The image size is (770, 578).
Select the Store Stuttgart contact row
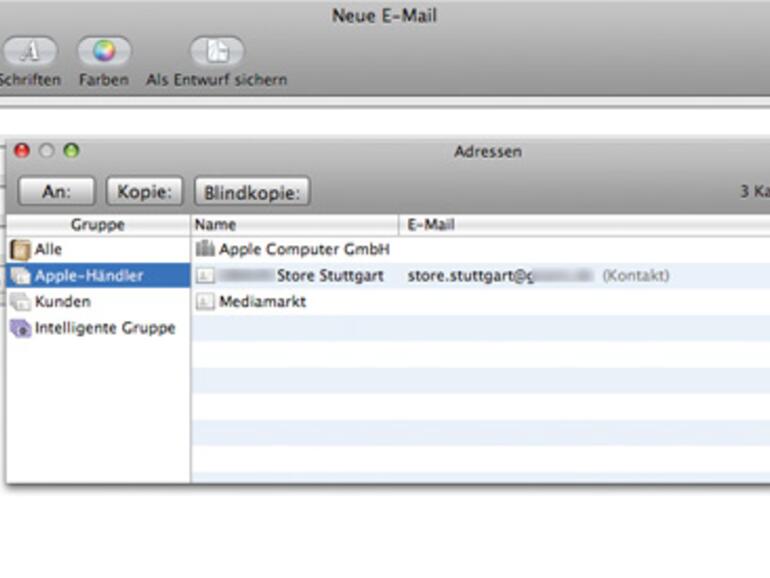tap(481, 275)
